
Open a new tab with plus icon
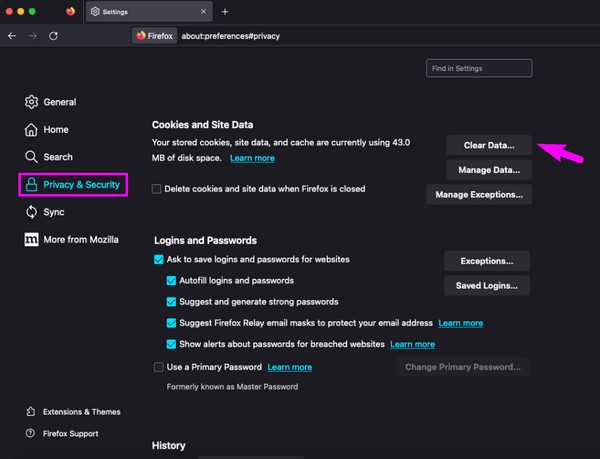tap(225, 12)
